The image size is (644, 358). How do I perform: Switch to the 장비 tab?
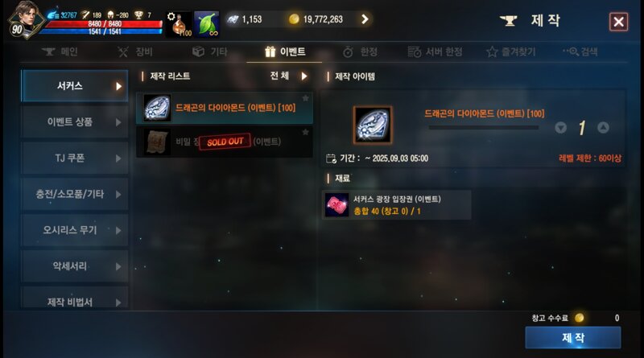tap(135, 51)
